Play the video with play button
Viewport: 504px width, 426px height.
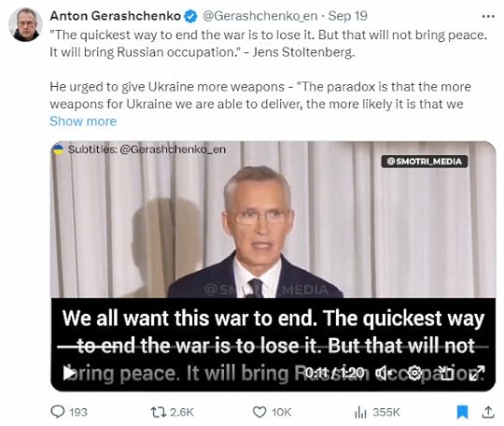pos(68,373)
